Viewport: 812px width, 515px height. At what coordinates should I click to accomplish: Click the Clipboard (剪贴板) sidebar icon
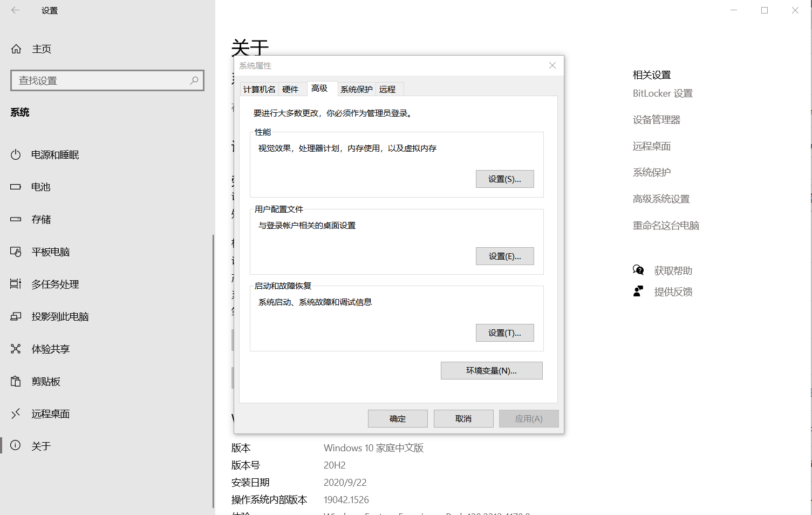pos(16,382)
